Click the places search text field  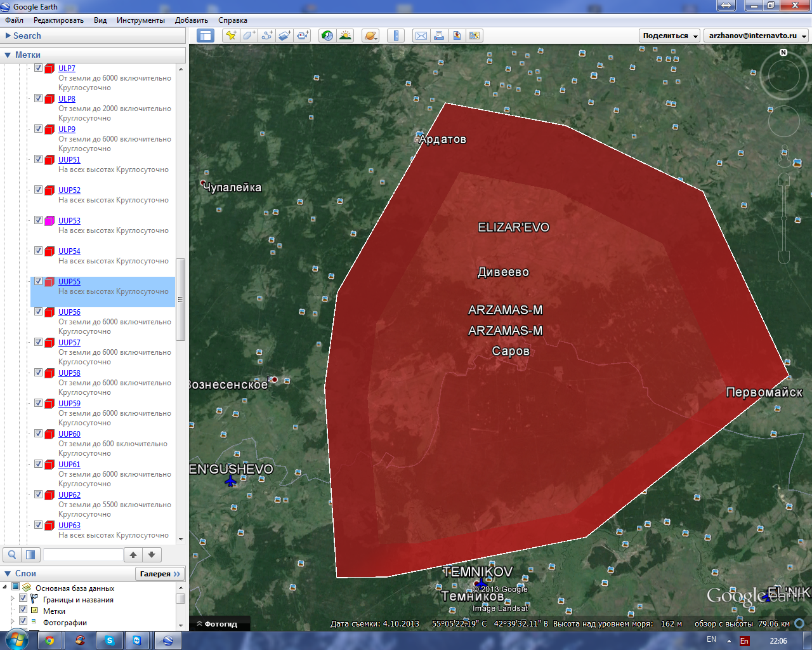coord(82,555)
